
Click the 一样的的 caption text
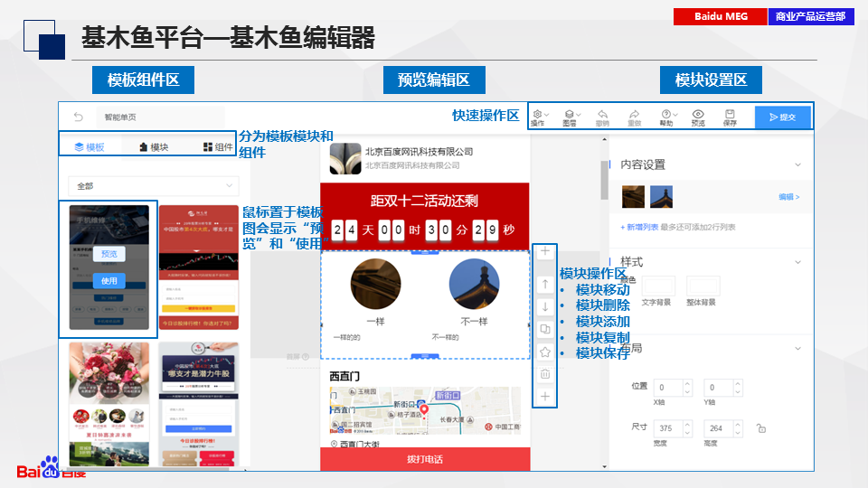(x=346, y=337)
